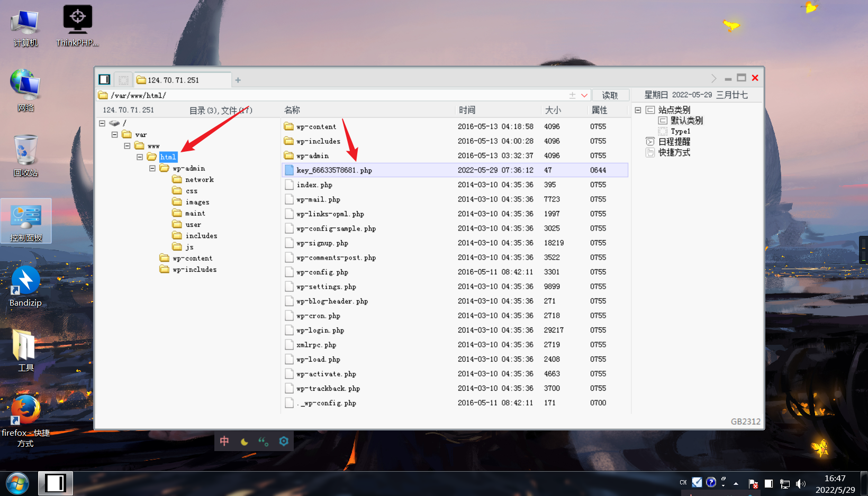868x496 pixels.
Task: Click the grey square icon beside the sidebar icon
Action: tap(123, 80)
